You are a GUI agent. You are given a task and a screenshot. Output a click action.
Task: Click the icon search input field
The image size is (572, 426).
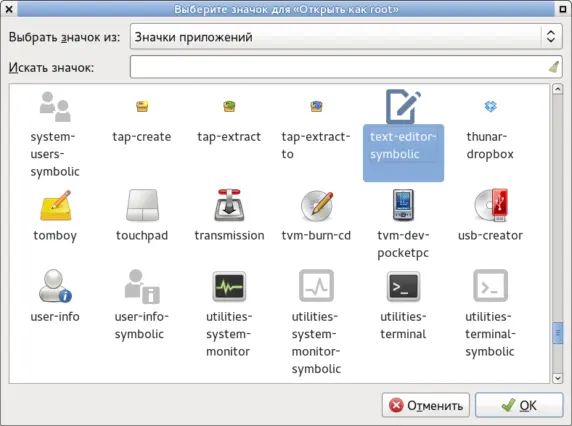point(346,67)
